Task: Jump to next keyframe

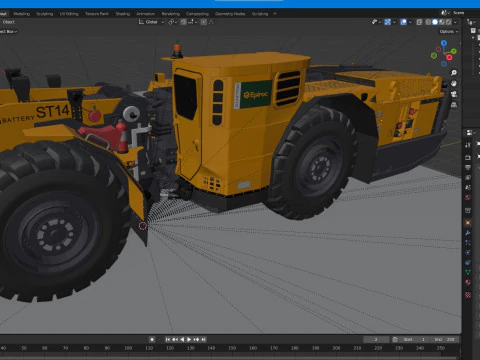Action: (x=196, y=339)
